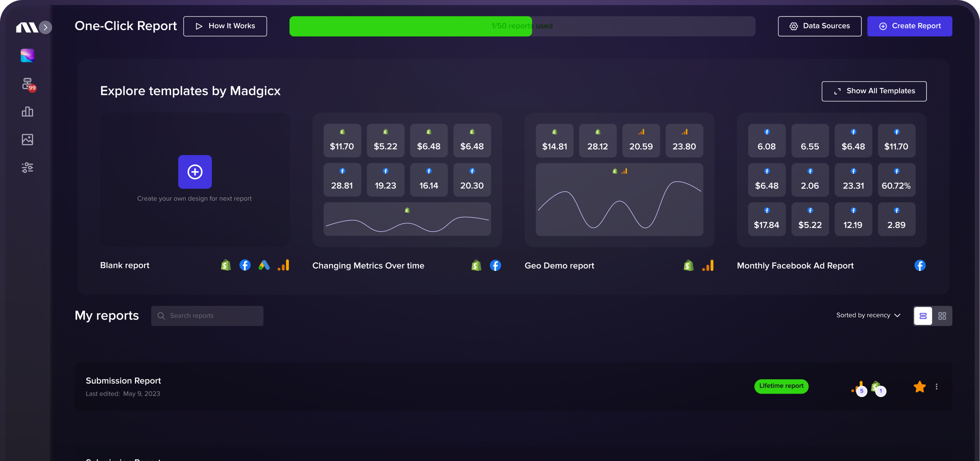Click Facebook icon beside Monthly Facebook Ad Report
The width and height of the screenshot is (980, 461).
[920, 265]
